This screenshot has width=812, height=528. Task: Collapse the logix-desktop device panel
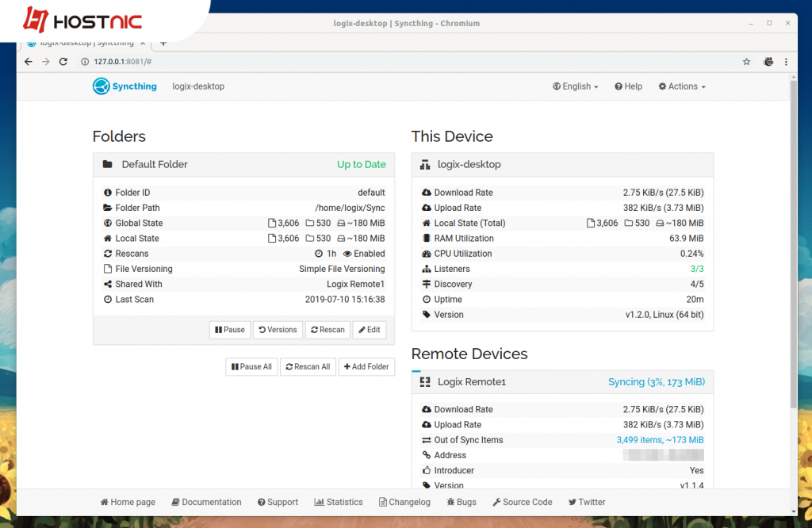pyautogui.click(x=562, y=165)
